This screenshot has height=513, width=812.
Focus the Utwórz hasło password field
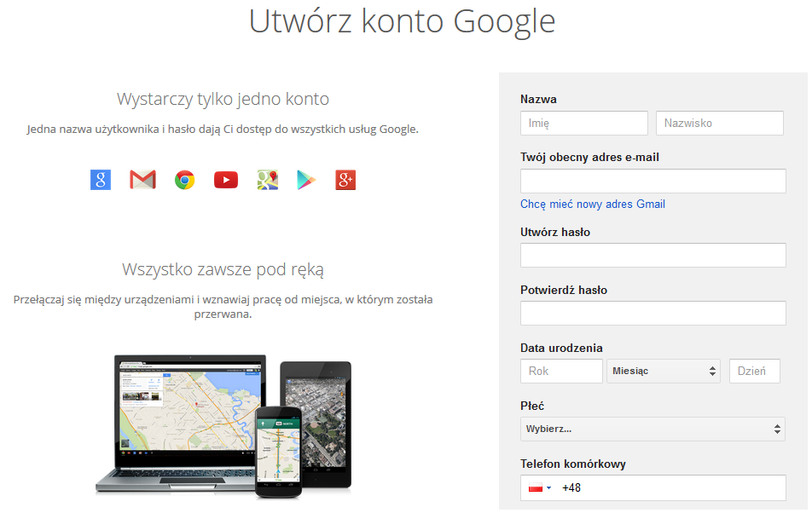[653, 256]
